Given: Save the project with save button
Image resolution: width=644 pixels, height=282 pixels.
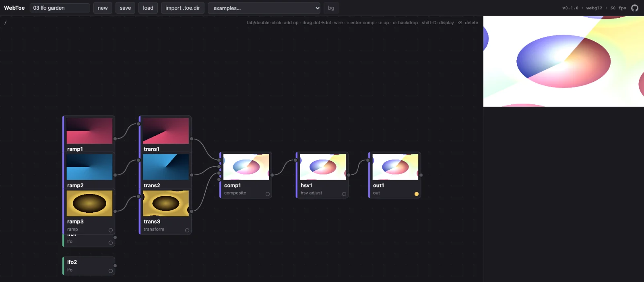Looking at the screenshot, I should [125, 8].
